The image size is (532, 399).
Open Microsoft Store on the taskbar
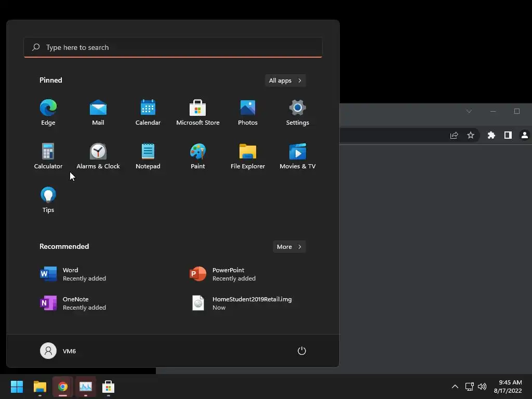pyautogui.click(x=108, y=387)
